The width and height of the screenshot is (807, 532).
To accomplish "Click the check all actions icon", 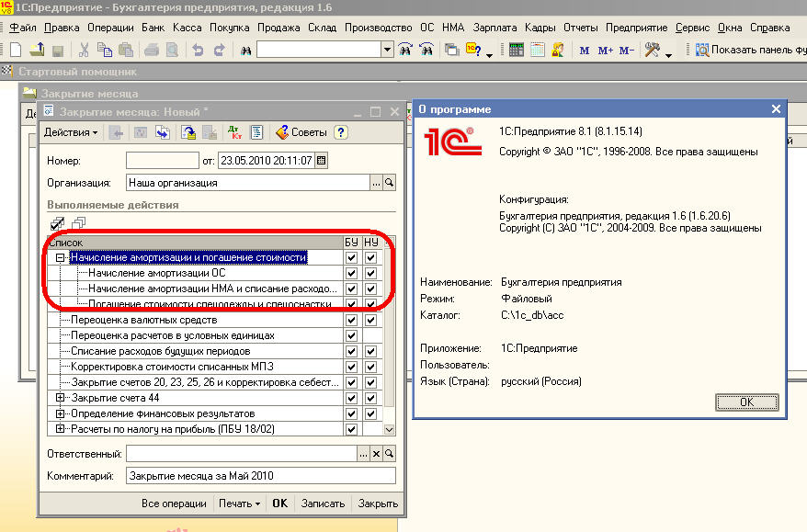I will (57, 223).
